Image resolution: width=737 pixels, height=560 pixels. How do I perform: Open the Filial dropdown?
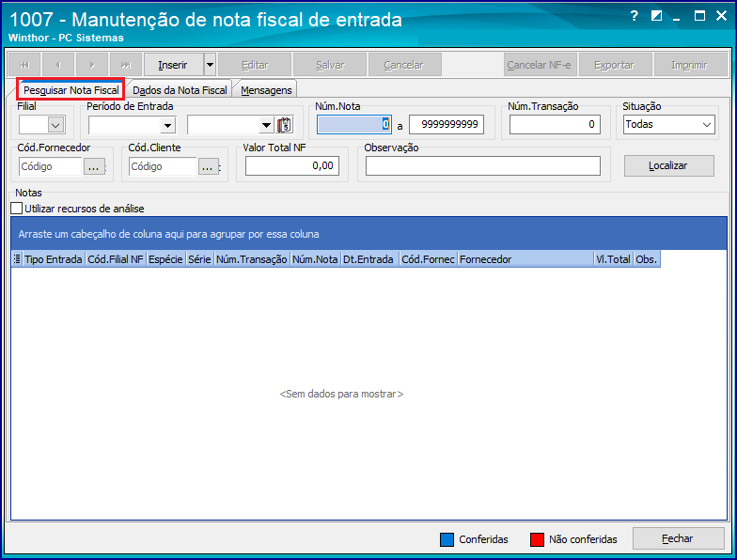click(56, 125)
